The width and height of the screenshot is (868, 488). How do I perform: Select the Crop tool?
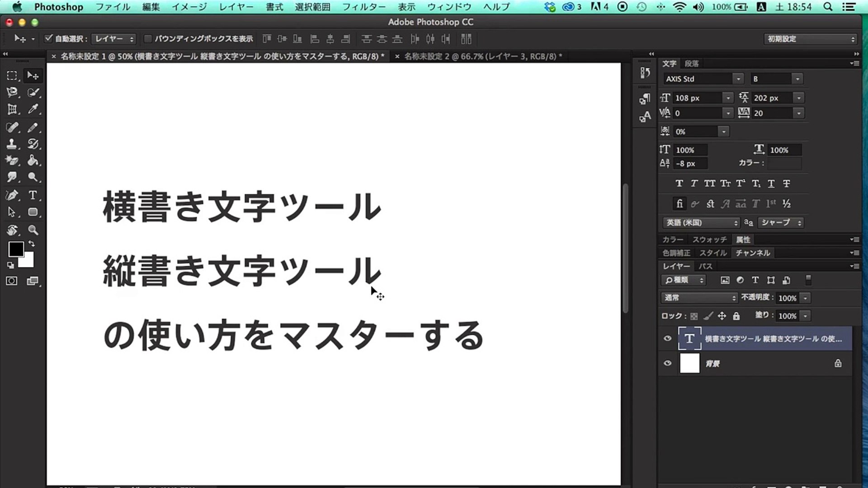12,109
